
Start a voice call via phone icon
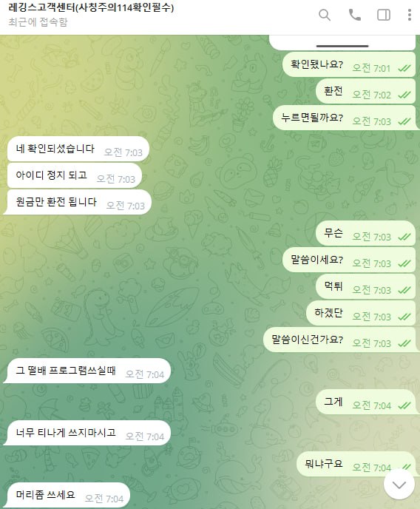[354, 15]
